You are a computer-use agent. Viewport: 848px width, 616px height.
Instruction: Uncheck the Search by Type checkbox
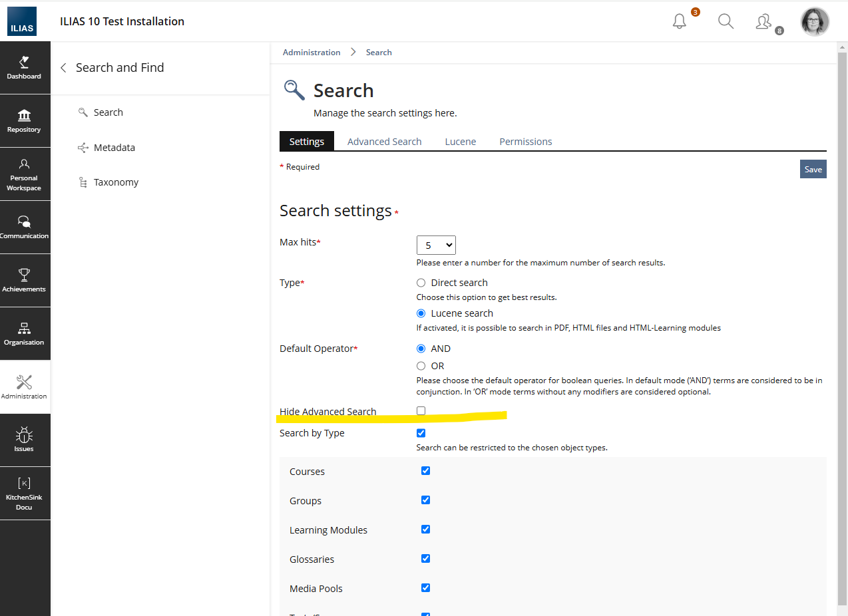pos(421,433)
